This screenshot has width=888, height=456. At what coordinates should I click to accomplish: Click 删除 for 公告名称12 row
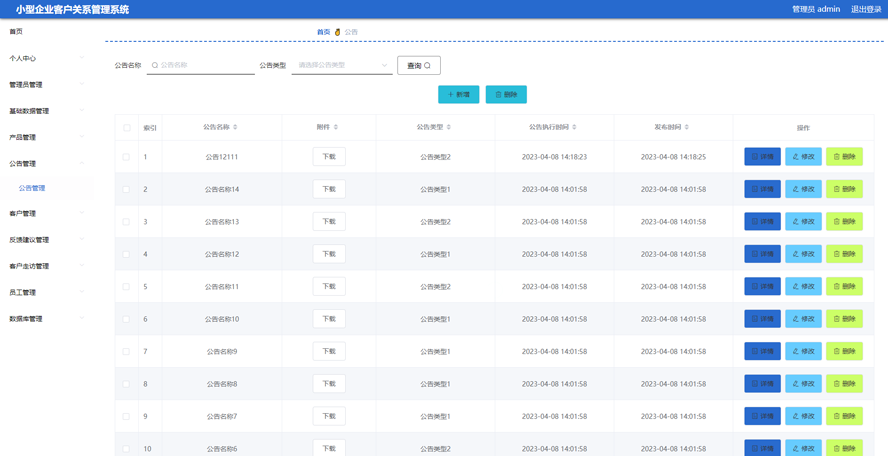tap(844, 254)
